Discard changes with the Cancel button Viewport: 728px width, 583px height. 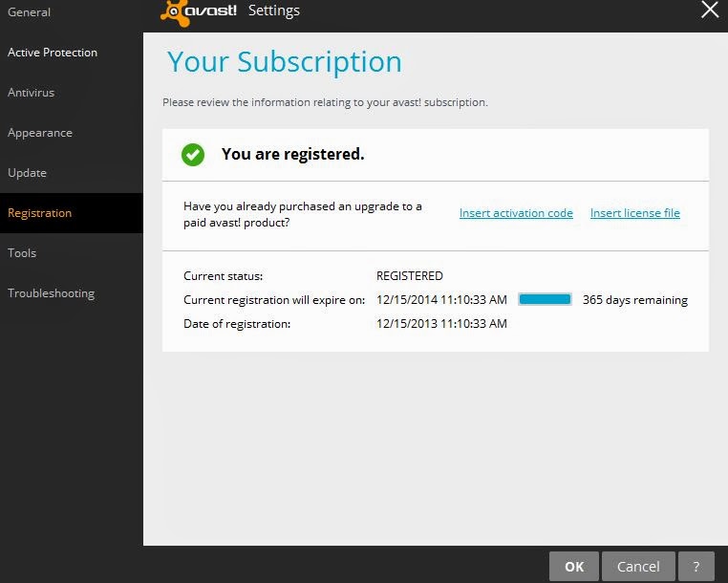638,567
